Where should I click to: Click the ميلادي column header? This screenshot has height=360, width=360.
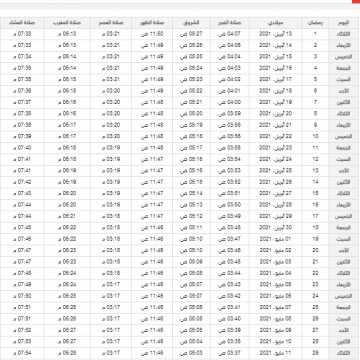(276, 23)
